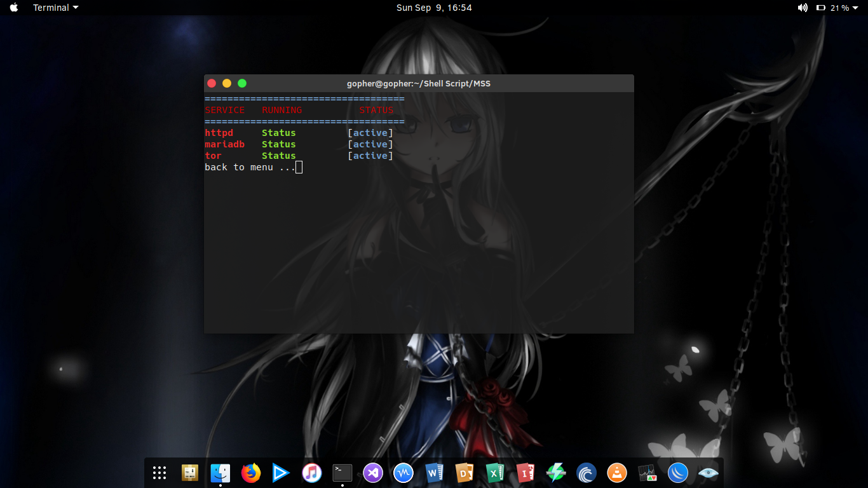Open the dark blue swirl torrent icon

[587, 473]
